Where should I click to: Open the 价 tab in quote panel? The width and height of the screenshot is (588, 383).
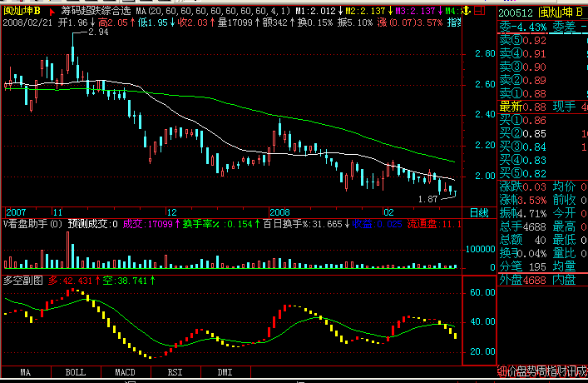click(x=511, y=371)
